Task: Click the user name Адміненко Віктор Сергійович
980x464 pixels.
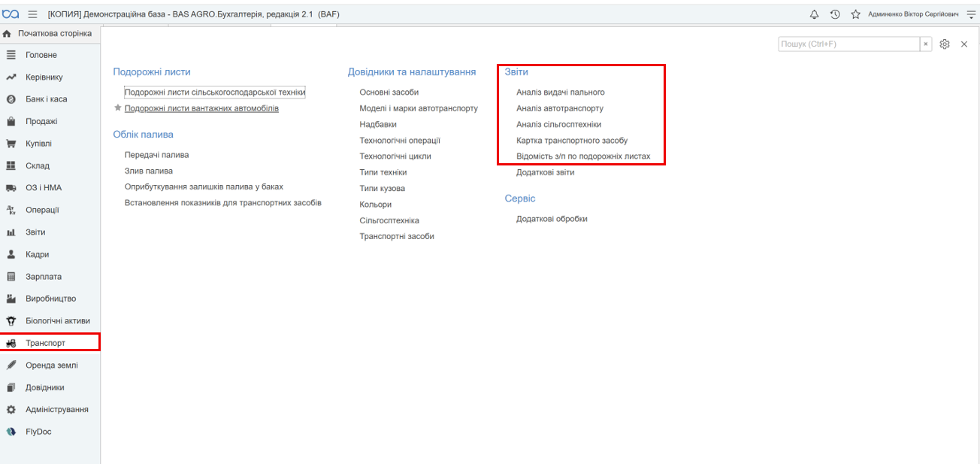Action: click(913, 14)
